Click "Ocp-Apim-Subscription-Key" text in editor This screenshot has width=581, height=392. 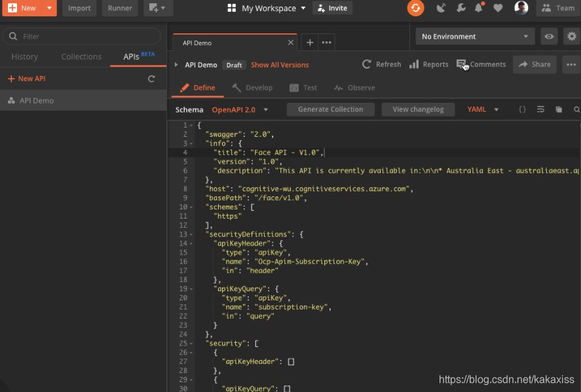click(x=311, y=262)
